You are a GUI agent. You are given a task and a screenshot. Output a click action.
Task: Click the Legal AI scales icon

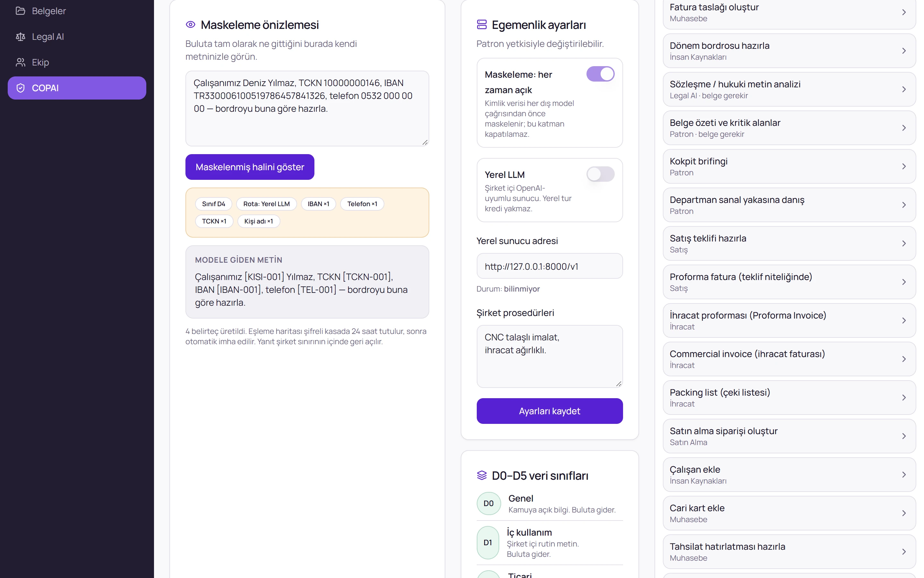coord(20,37)
